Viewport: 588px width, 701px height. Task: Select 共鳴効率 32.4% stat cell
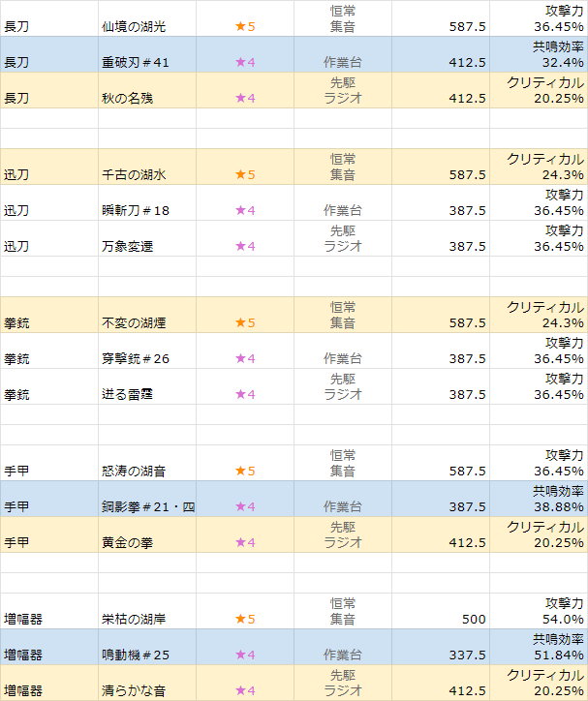click(539, 54)
